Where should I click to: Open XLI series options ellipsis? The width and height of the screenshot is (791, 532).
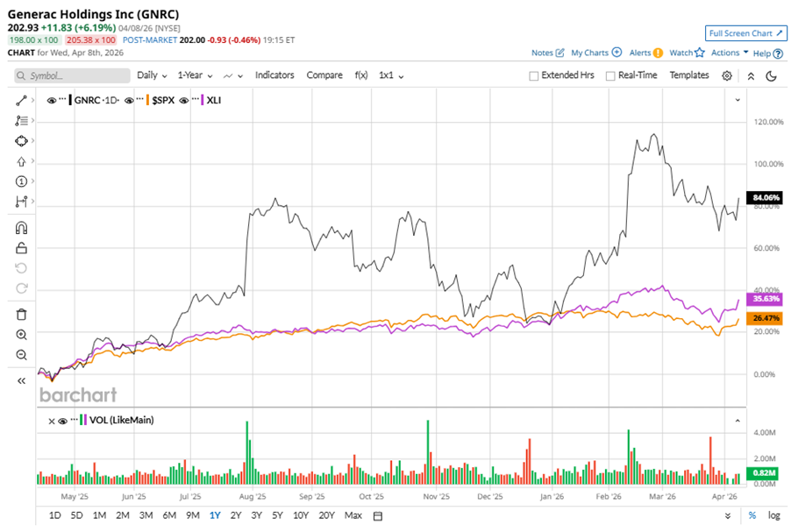(195, 99)
